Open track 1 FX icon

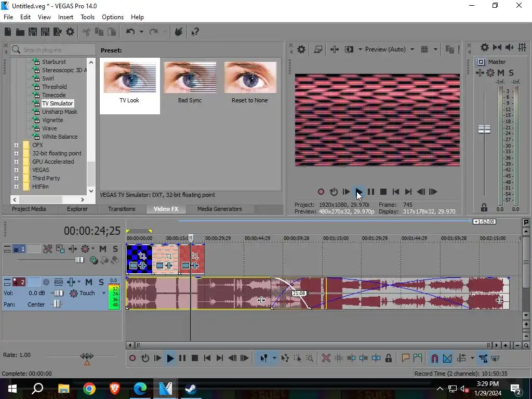(73, 249)
